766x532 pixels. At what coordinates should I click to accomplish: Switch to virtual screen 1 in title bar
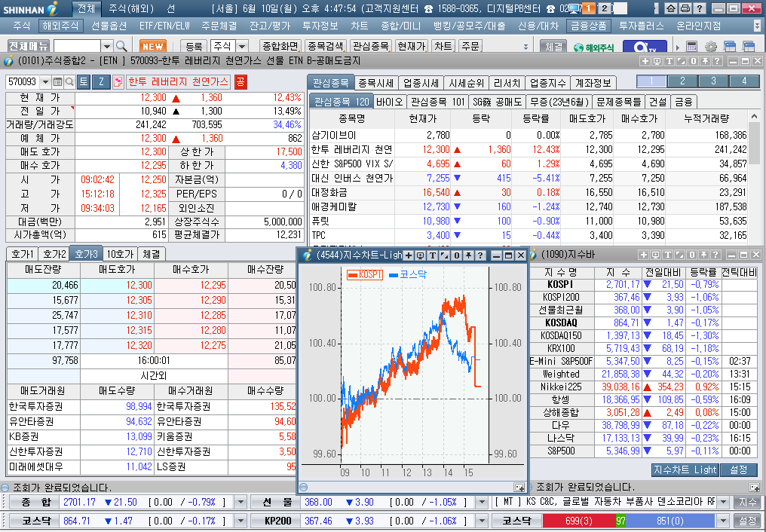click(589, 8)
